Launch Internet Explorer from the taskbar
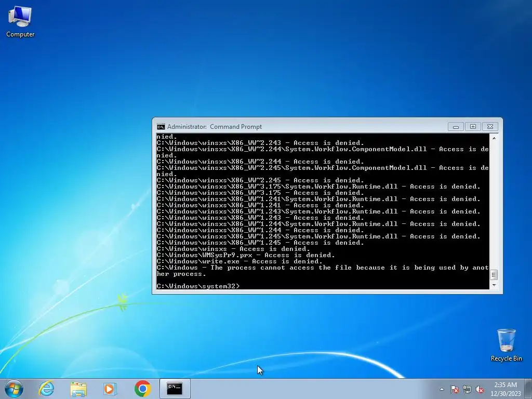Screen dimensions: 532x399 [46, 389]
